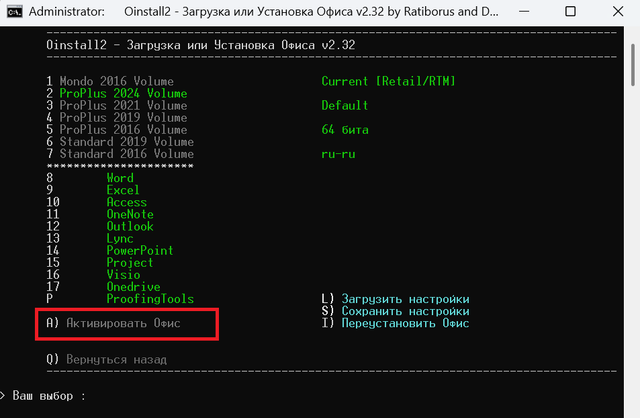Click Активировать Офис in the red box
The image size is (640, 418).
[x=125, y=324]
